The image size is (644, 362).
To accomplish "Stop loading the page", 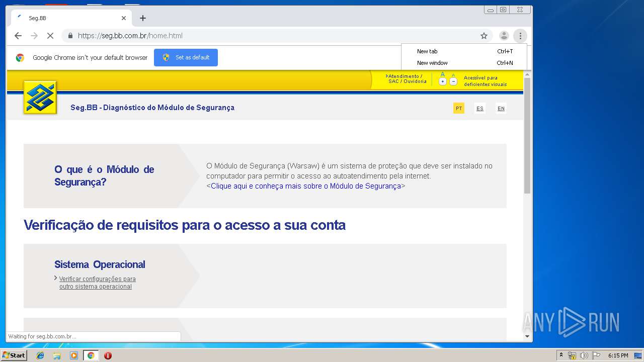I will point(50,36).
